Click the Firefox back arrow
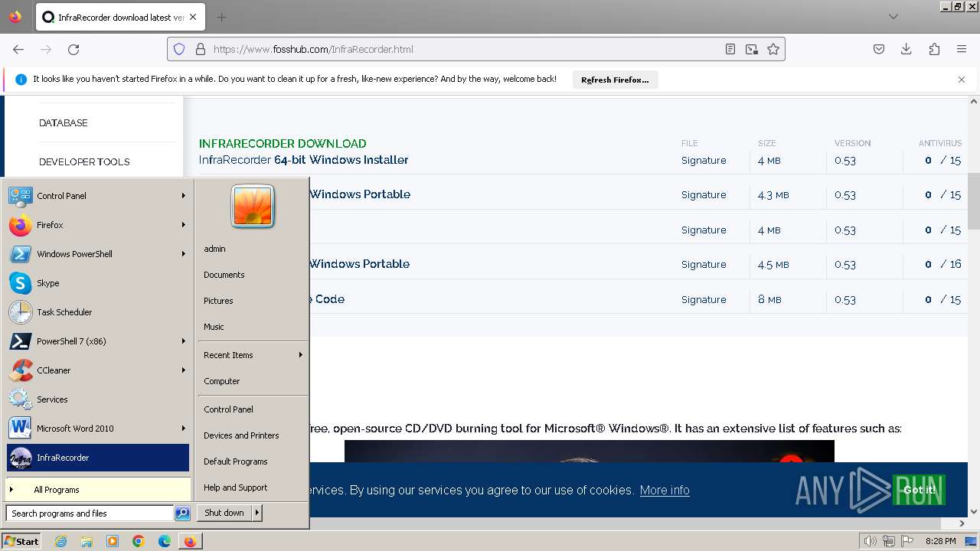This screenshot has height=551, width=980. 18,49
